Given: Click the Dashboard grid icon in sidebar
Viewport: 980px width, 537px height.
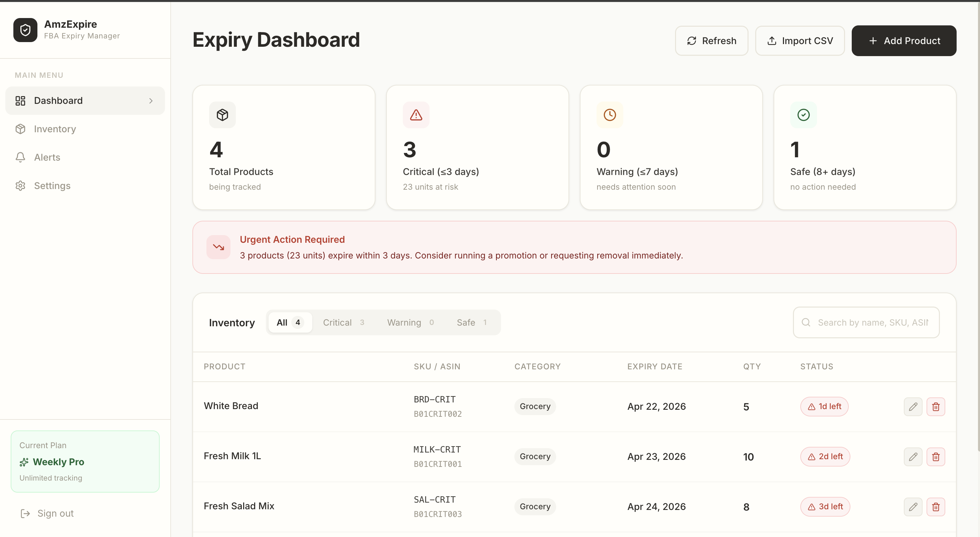Looking at the screenshot, I should click(x=20, y=101).
